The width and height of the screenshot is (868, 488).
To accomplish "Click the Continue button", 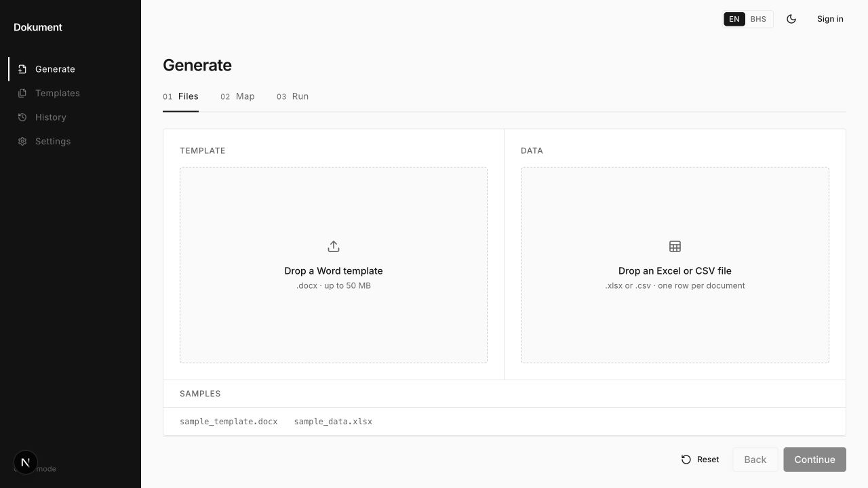I will click(814, 460).
